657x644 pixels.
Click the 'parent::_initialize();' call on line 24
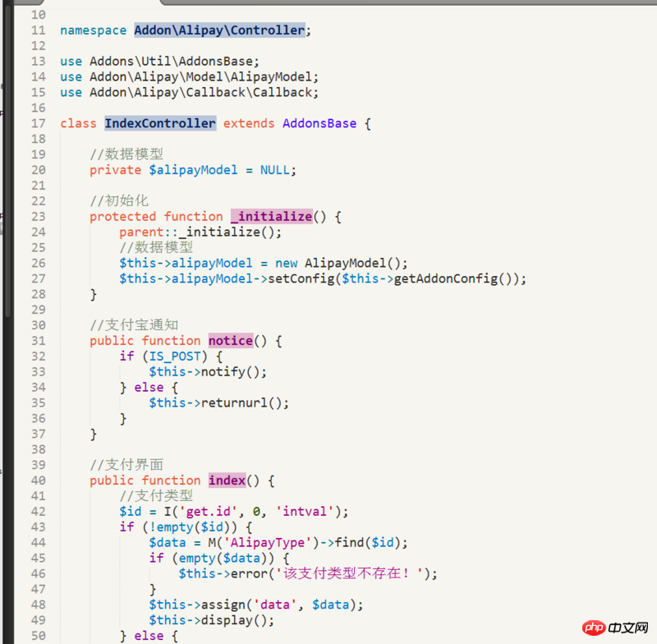click(200, 232)
